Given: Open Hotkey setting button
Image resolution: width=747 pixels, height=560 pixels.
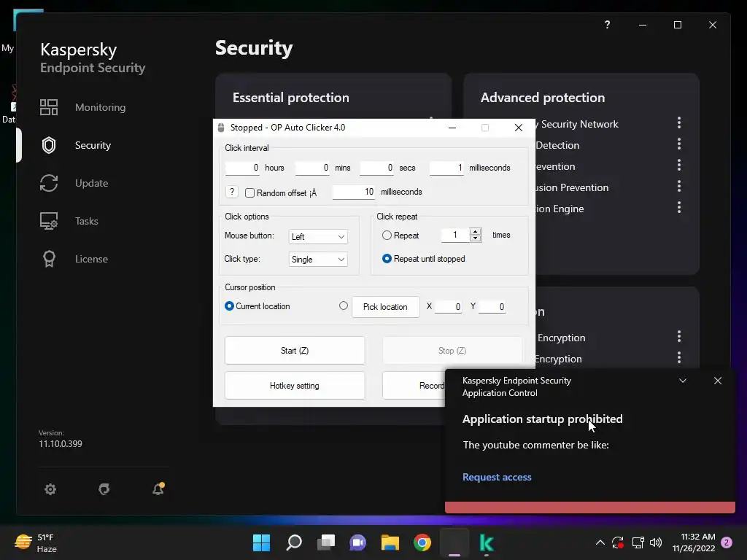Looking at the screenshot, I should pos(295,386).
